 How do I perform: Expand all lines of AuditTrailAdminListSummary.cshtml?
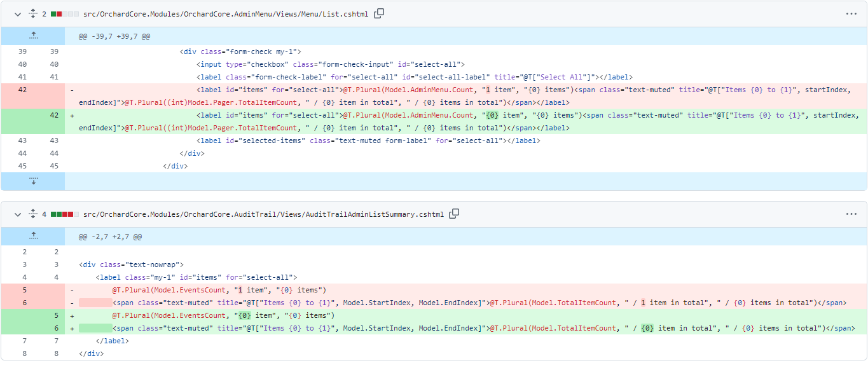tap(33, 214)
